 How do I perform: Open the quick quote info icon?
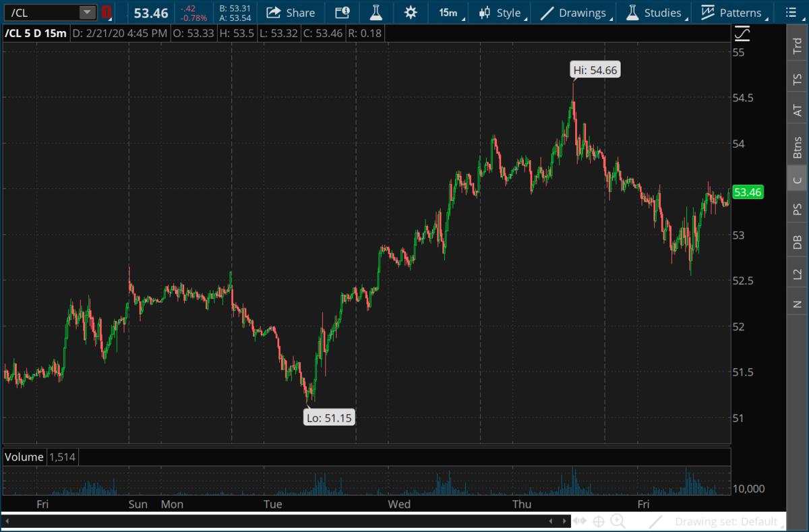[342, 12]
